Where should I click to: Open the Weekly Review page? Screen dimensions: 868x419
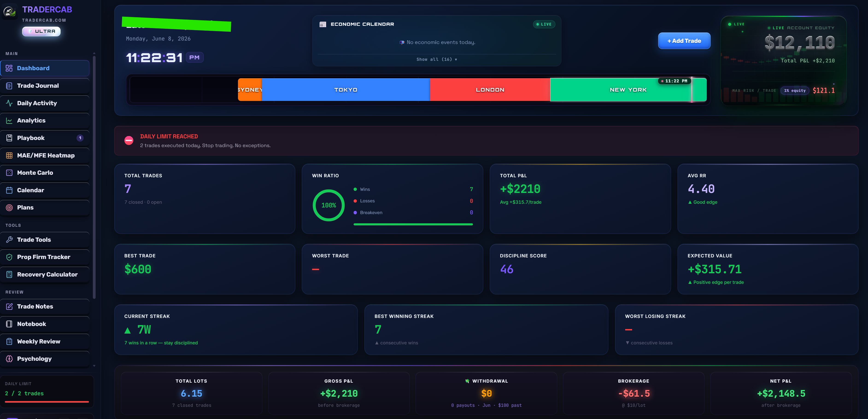tap(44, 341)
